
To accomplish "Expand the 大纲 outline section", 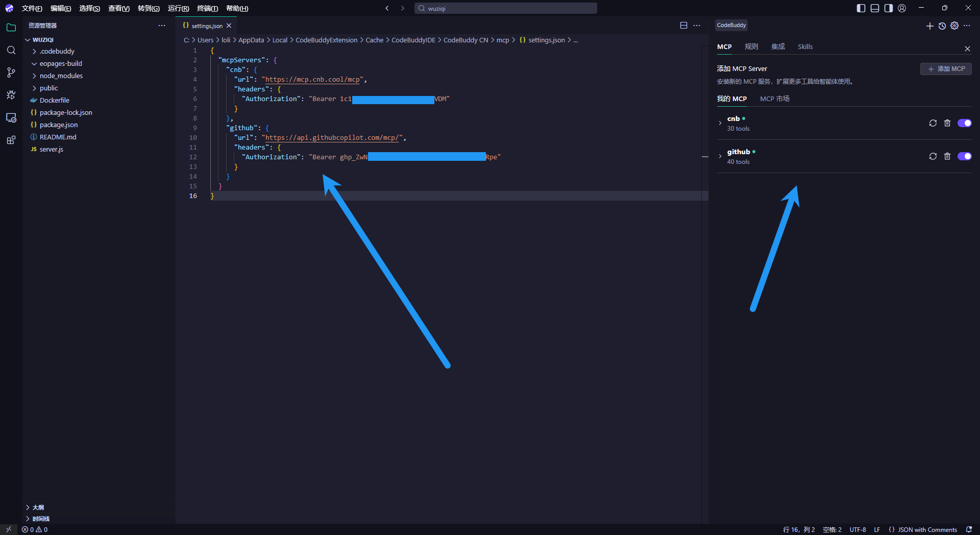I will coord(38,507).
